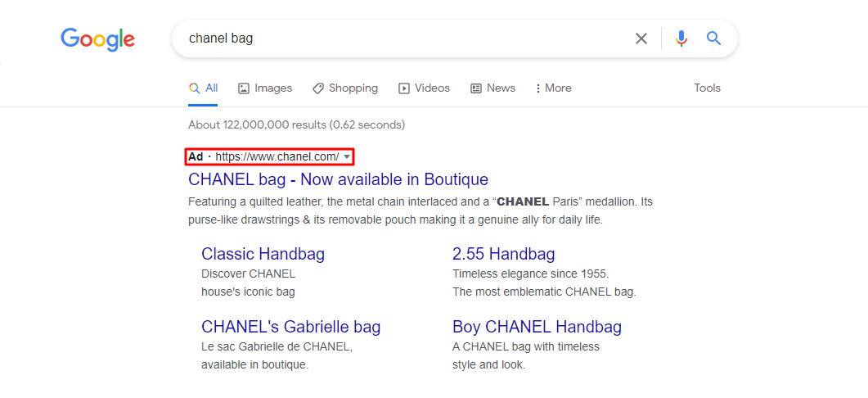The height and width of the screenshot is (398, 868).
Task: Open the Boy CHANEL Handbag link
Action: (x=537, y=327)
